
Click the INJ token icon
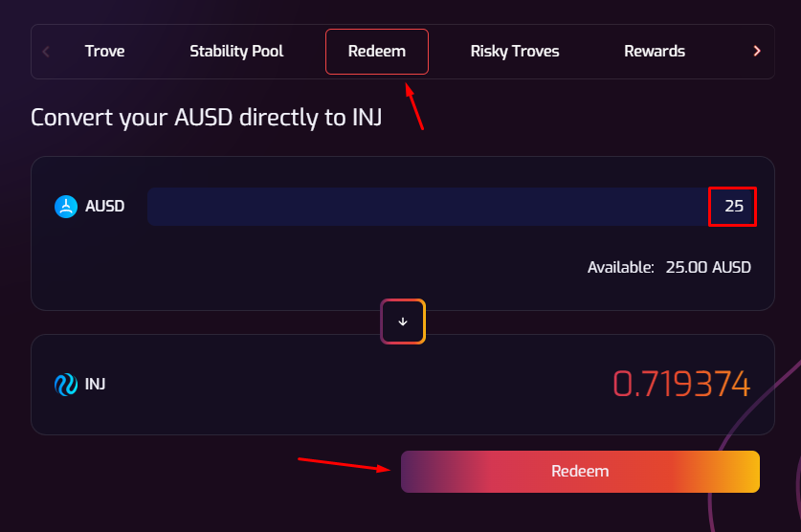coord(66,385)
